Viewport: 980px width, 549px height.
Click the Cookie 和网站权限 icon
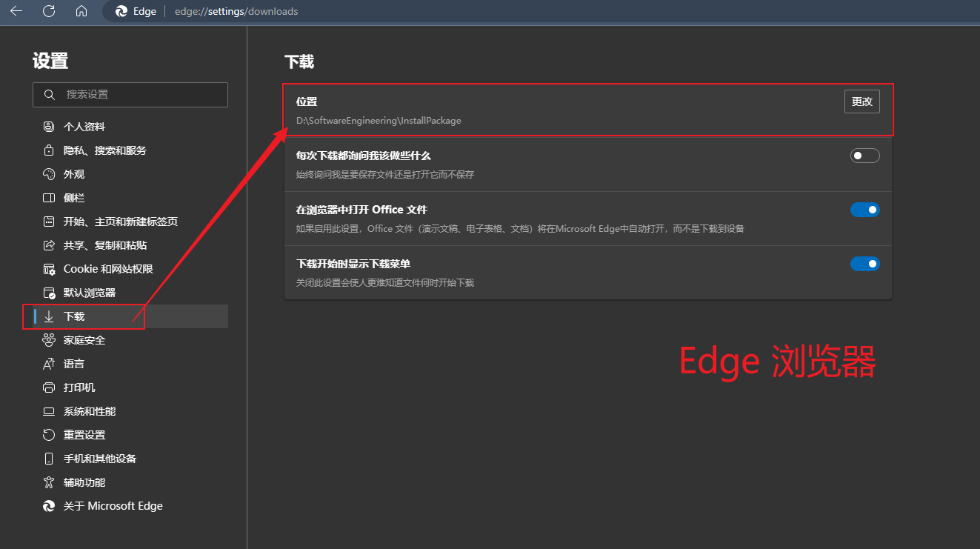coord(49,269)
